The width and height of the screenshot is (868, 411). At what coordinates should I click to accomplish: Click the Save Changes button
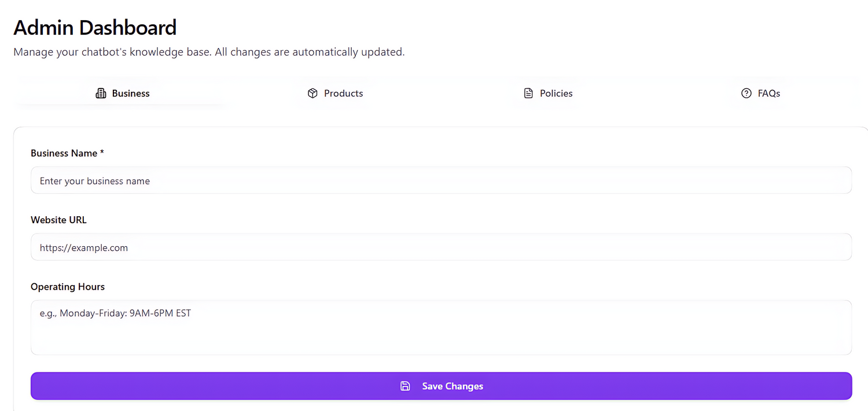441,386
